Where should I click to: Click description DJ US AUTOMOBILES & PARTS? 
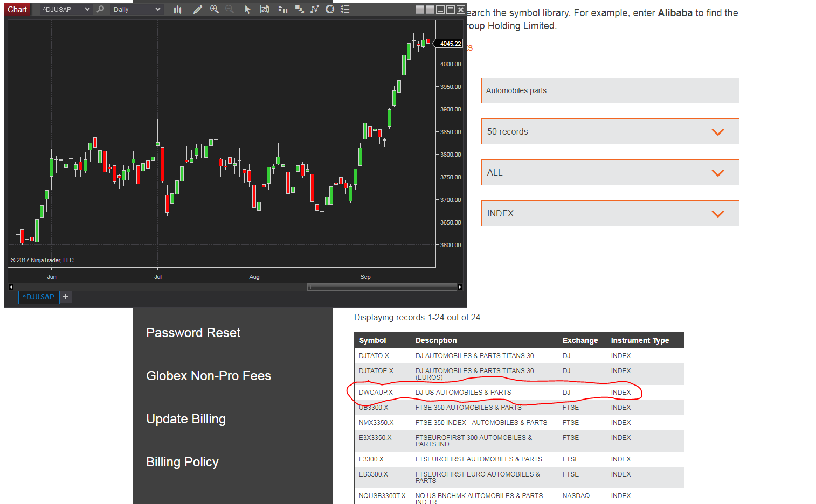[464, 393]
